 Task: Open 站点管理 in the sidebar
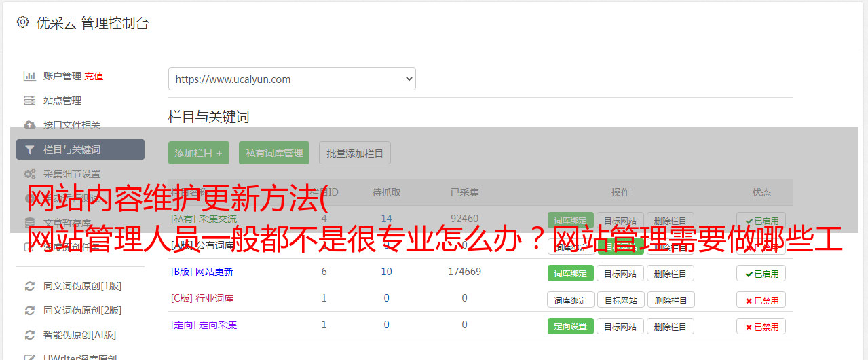(x=62, y=101)
